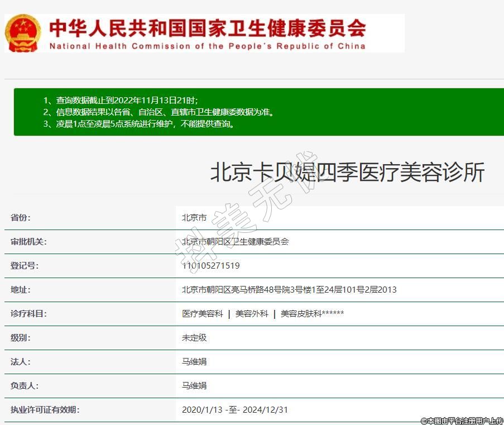Click the 执业许可证有效期 row label
504x425 pixels.
coord(45,410)
